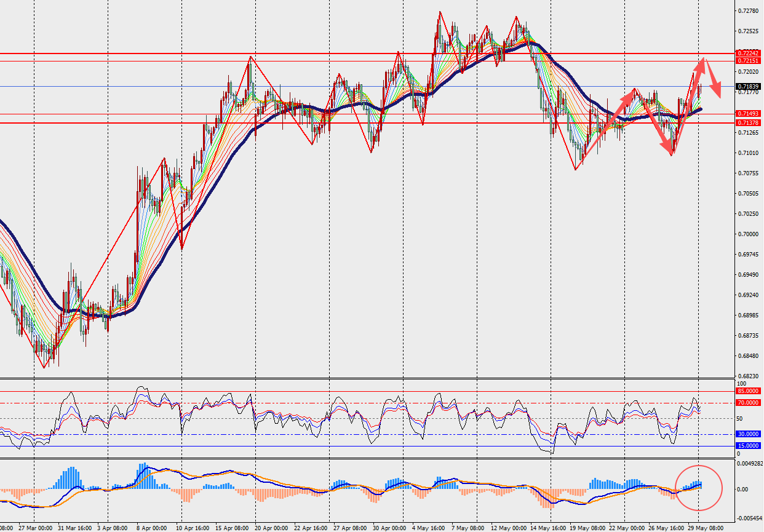Select the 0.71493 red price label
Image resolution: width=764 pixels, height=532 pixels.
pyautogui.click(x=748, y=114)
